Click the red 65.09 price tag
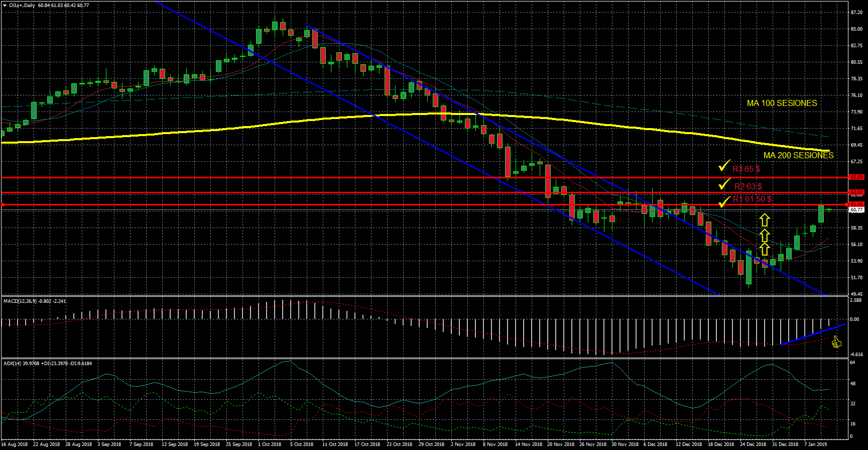The image size is (868, 450). [856, 177]
